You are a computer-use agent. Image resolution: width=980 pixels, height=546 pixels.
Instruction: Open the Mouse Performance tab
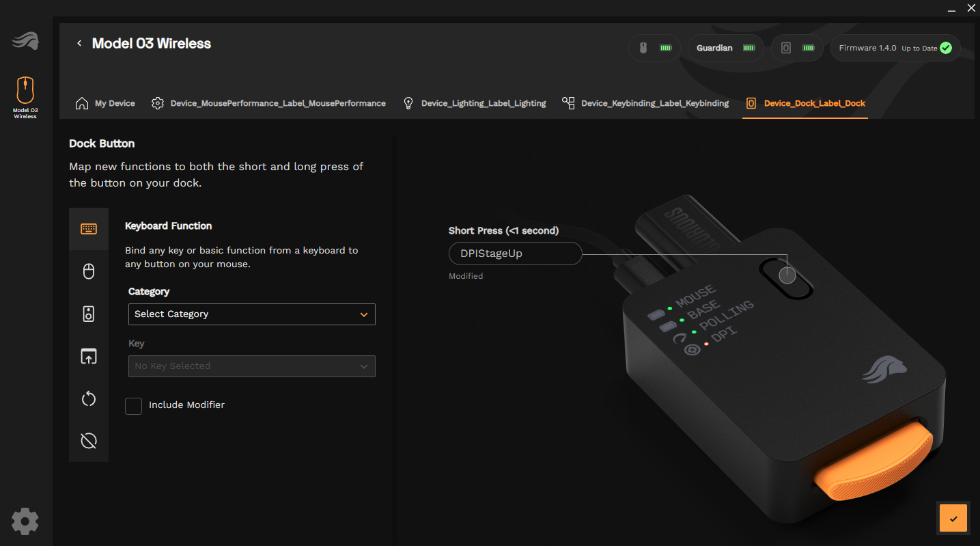coord(268,104)
